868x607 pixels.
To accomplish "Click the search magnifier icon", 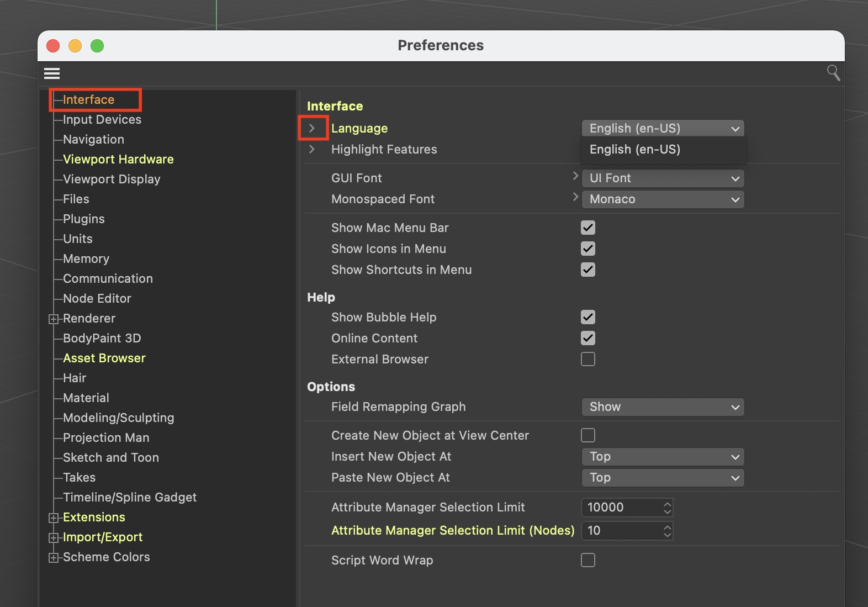I will [833, 72].
